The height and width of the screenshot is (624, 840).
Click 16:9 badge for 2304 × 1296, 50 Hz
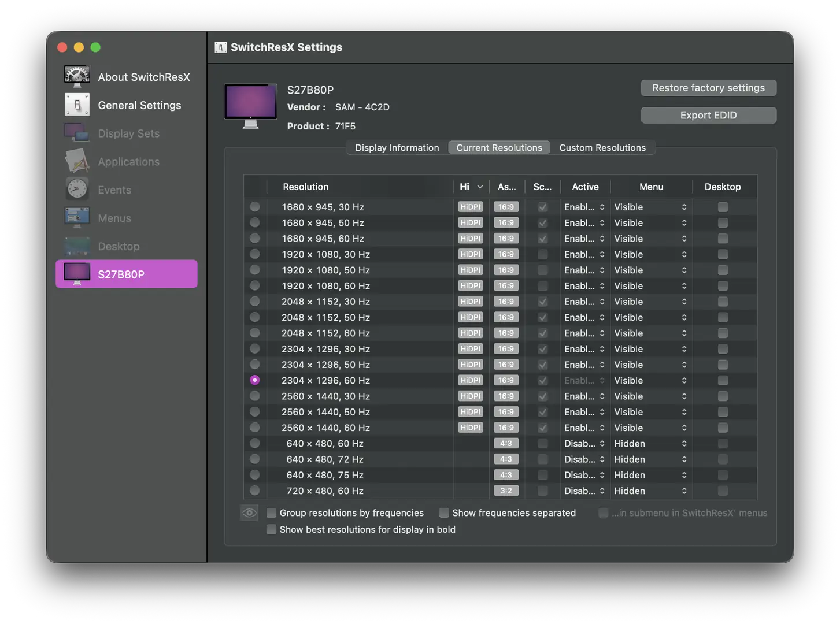point(506,365)
